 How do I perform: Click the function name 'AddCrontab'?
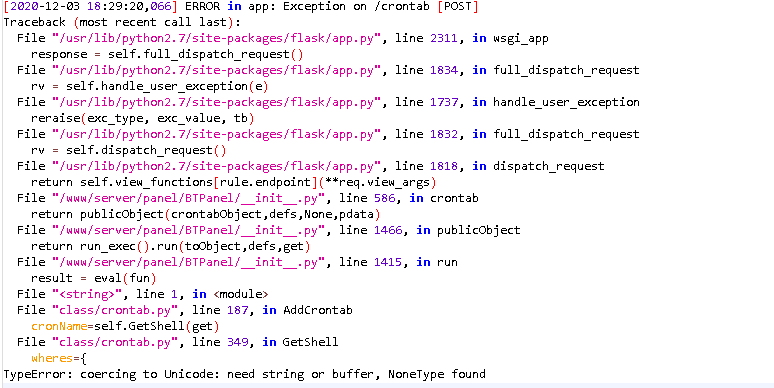[x=318, y=310]
